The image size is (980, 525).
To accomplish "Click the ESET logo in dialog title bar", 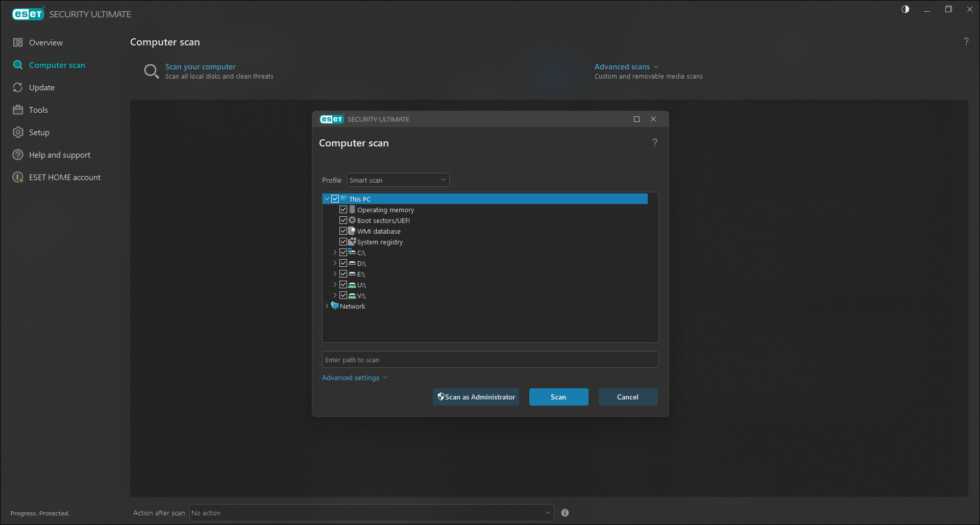I will click(332, 119).
